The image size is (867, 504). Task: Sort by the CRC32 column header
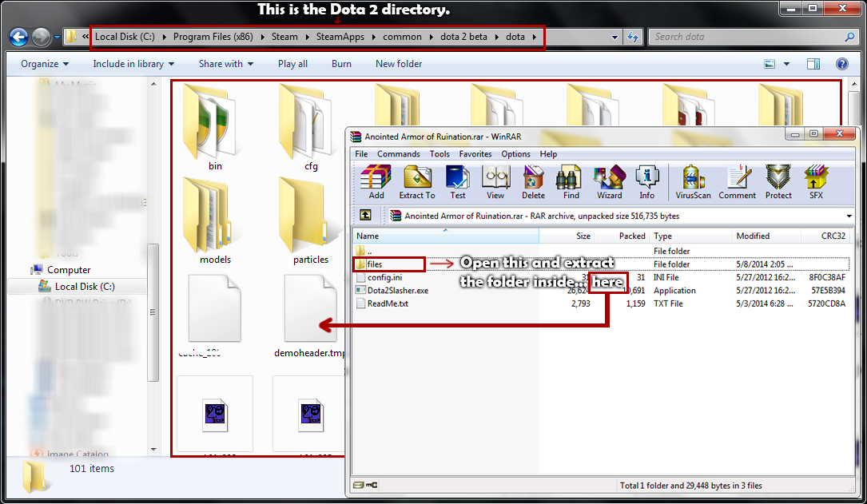825,236
